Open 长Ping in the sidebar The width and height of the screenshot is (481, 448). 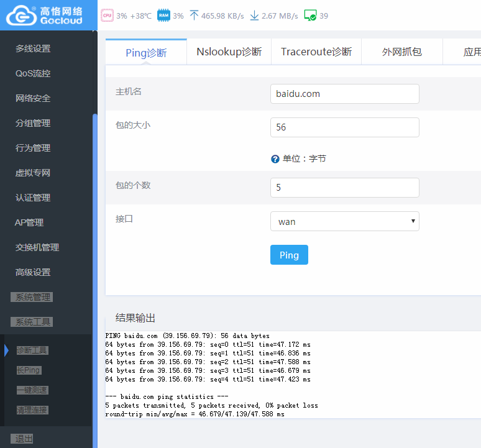(29, 370)
